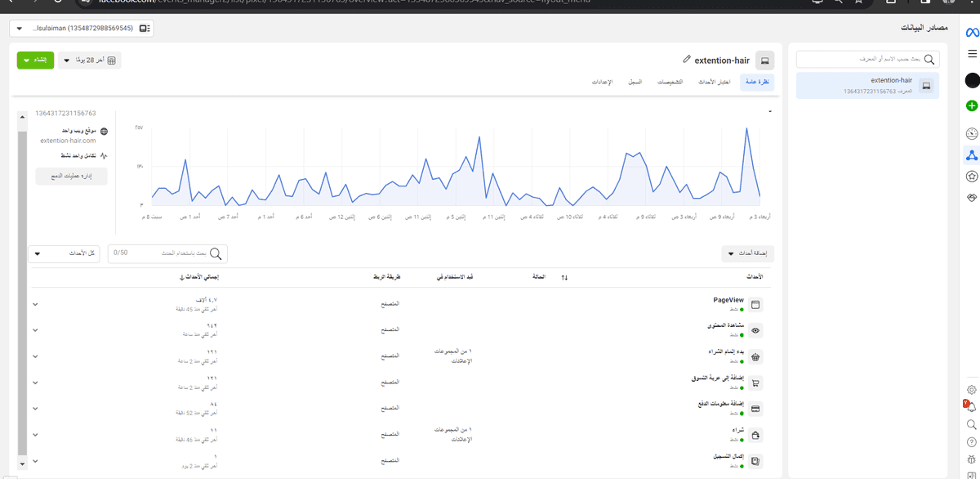
Task: Expand the PageView event row
Action: pos(35,305)
